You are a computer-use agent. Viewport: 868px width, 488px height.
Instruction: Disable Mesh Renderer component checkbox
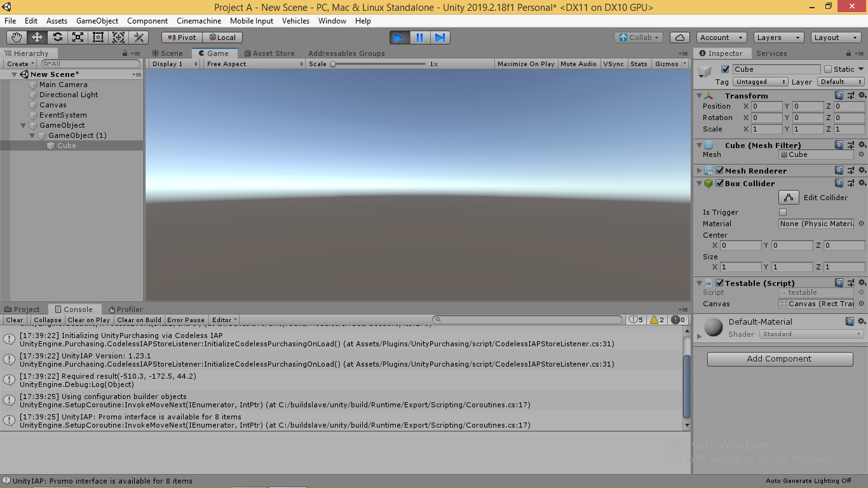click(720, 170)
